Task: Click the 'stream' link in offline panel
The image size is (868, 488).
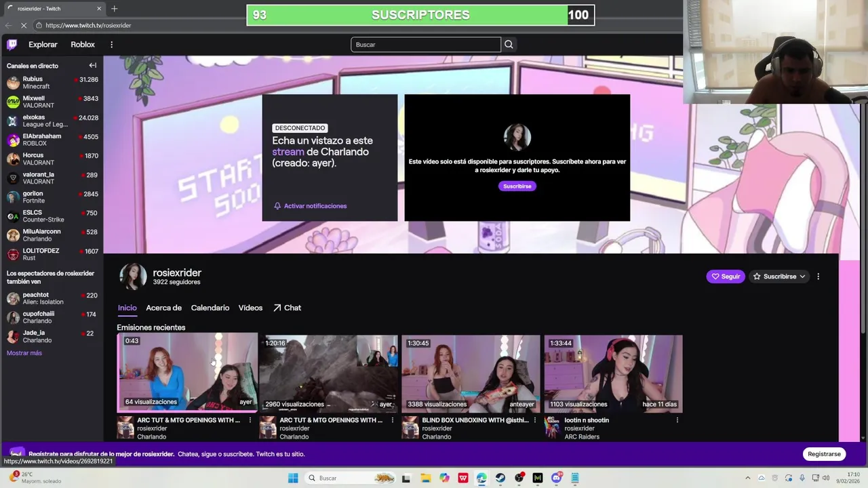Action: 288,152
